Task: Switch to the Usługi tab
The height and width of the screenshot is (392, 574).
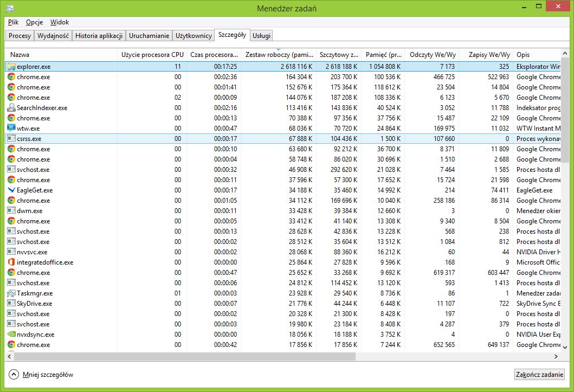Action: click(261, 35)
